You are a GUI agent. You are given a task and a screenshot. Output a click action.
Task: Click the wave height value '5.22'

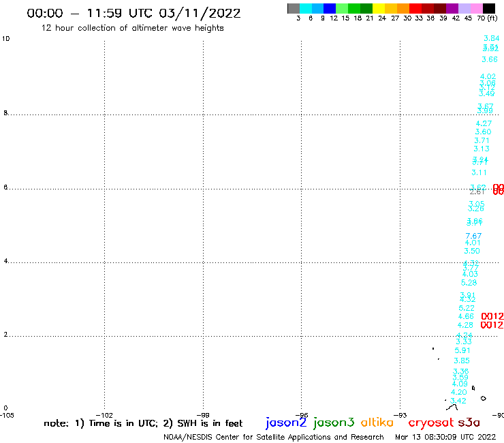click(467, 308)
